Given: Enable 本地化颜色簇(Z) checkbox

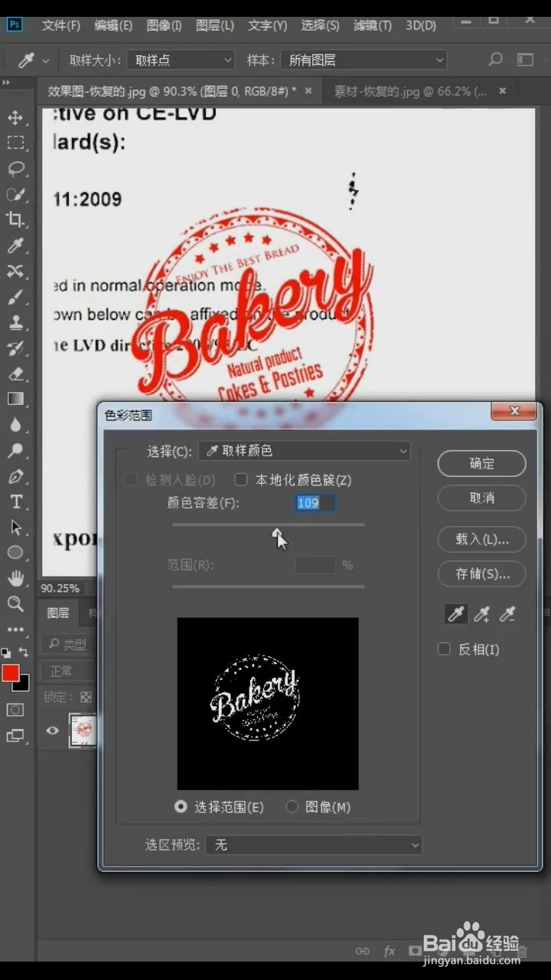Looking at the screenshot, I should point(241,479).
